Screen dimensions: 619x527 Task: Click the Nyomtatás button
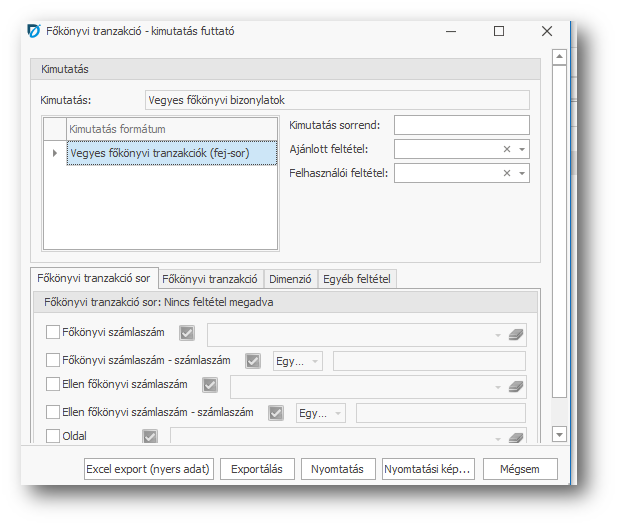point(338,469)
